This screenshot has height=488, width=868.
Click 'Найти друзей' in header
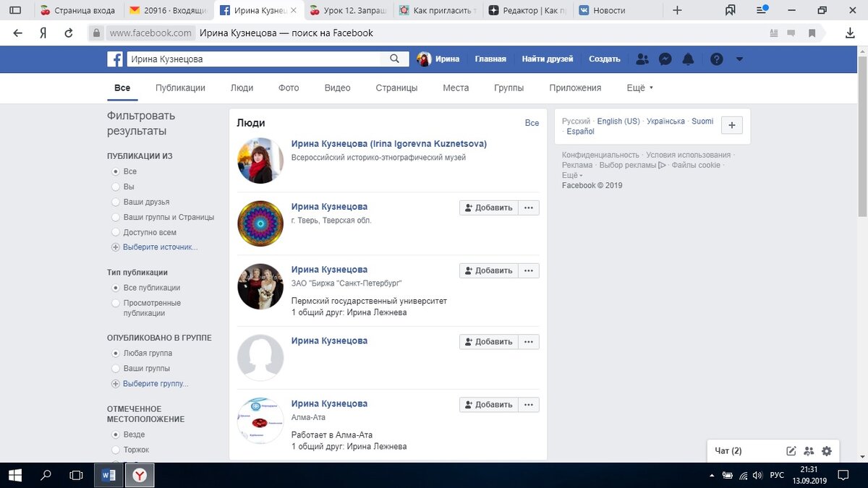[x=548, y=59]
